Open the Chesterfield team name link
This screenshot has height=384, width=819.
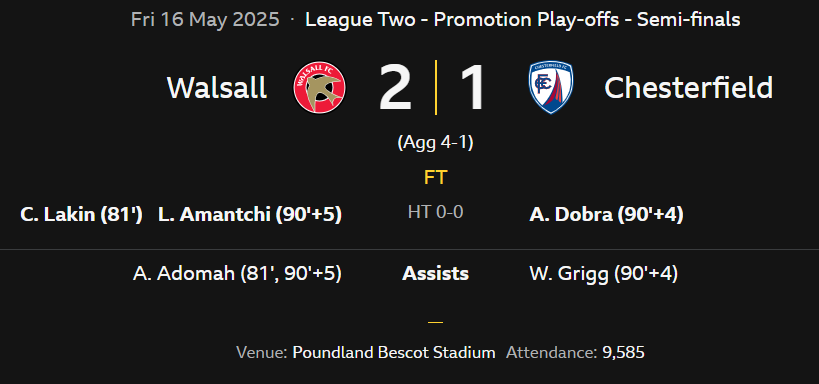tap(688, 88)
